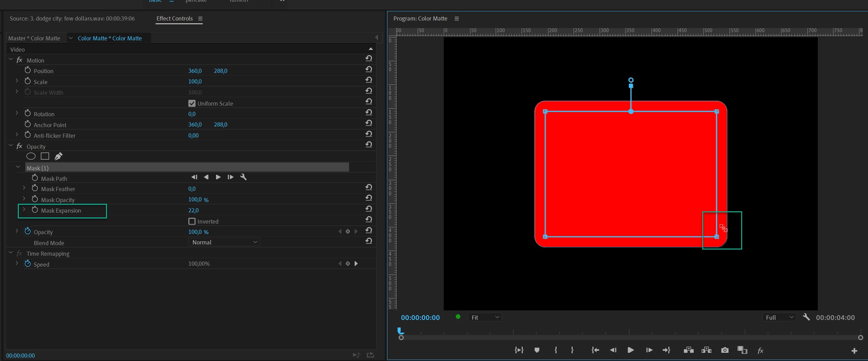
Task: Open the Comparison View button
Action: coord(742,350)
